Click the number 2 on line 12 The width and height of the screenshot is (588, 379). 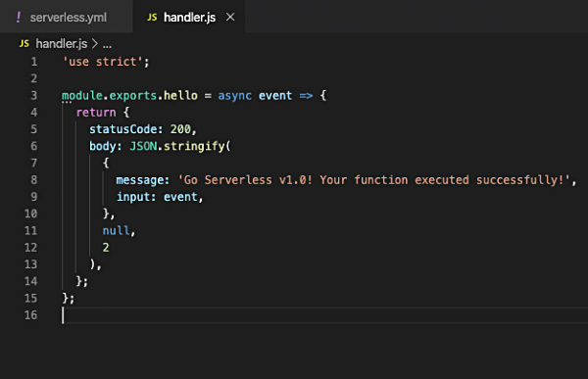106,248
